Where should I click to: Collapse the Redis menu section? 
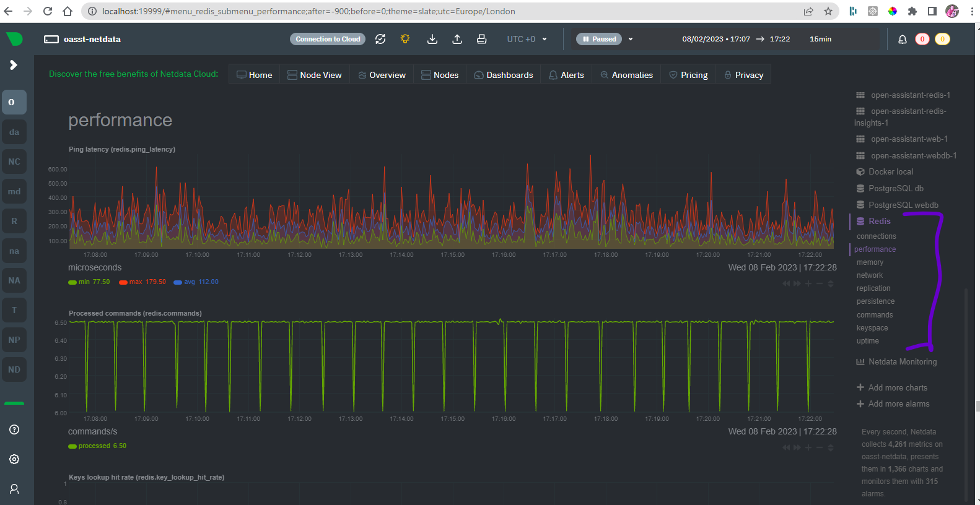873,221
